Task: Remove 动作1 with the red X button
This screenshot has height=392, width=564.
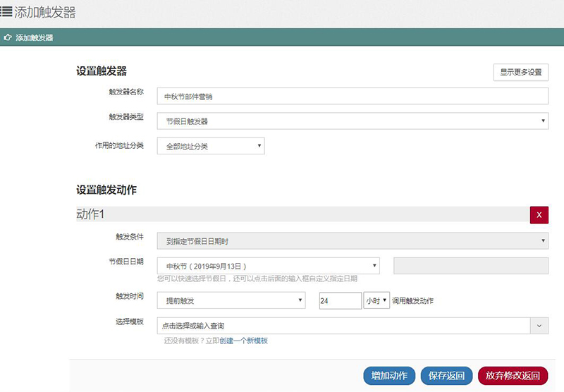Action: click(x=539, y=215)
